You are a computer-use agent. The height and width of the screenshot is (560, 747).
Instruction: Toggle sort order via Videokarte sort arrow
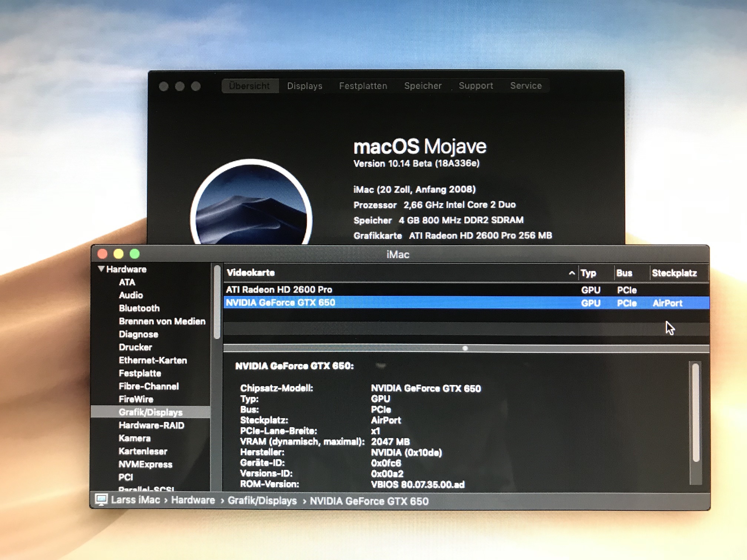572,273
